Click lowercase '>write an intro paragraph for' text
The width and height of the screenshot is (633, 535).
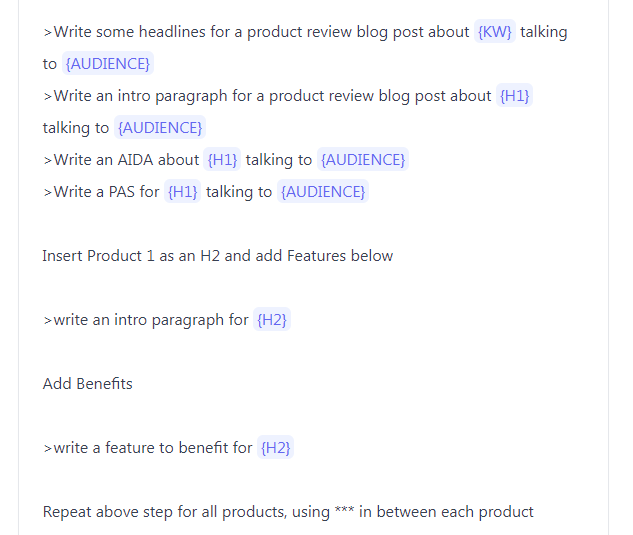coord(145,320)
